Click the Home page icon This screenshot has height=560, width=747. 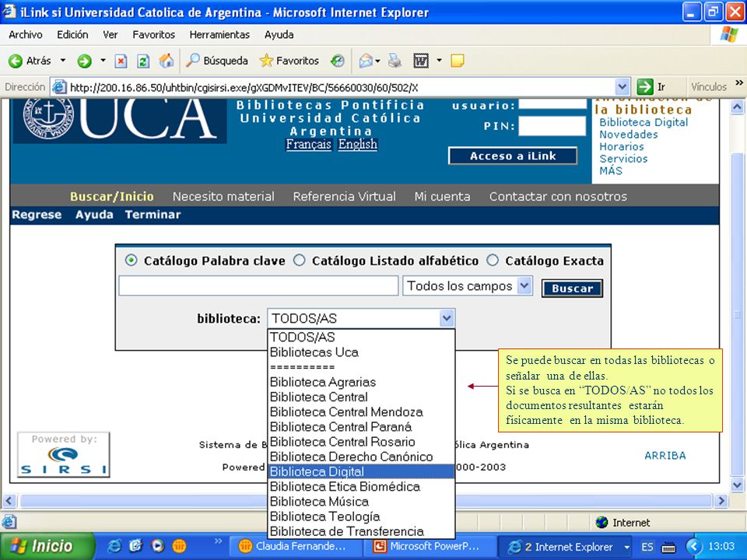click(x=167, y=61)
